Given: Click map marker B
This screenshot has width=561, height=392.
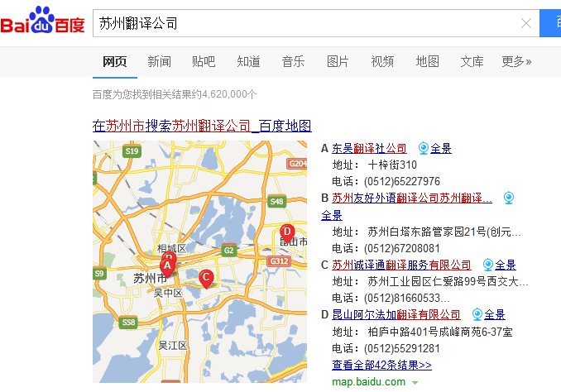Looking at the screenshot, I should pyautogui.click(x=170, y=256).
